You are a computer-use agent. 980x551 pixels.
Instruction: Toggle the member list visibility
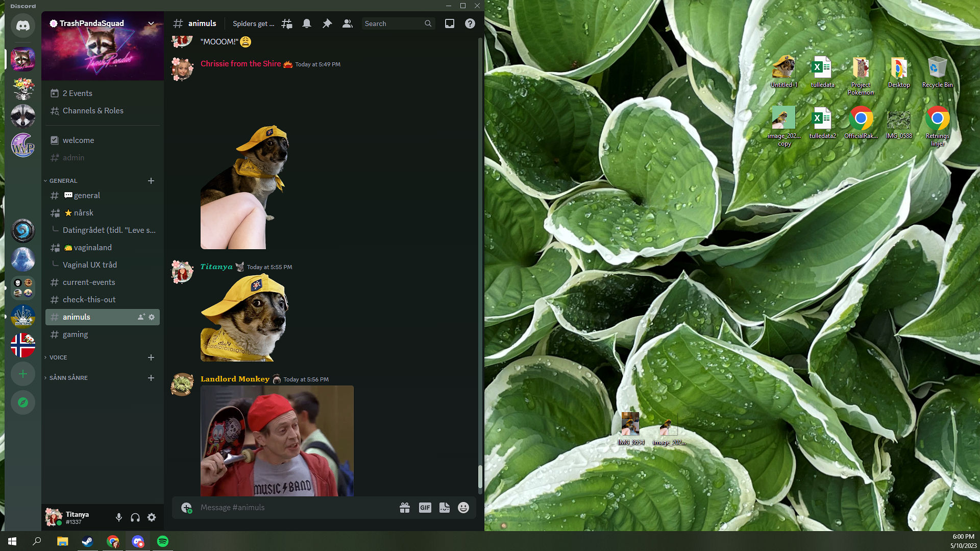(347, 23)
